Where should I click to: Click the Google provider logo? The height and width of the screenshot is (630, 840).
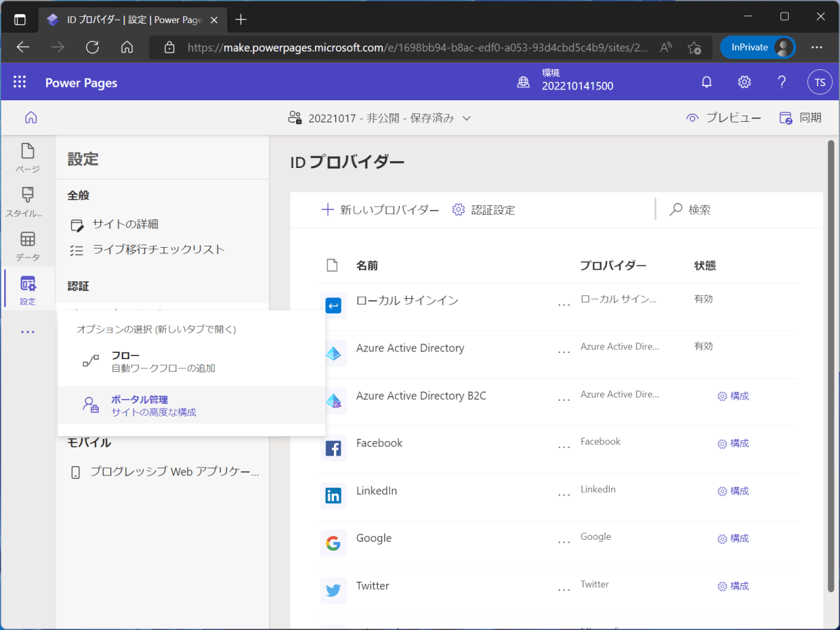[x=333, y=543]
